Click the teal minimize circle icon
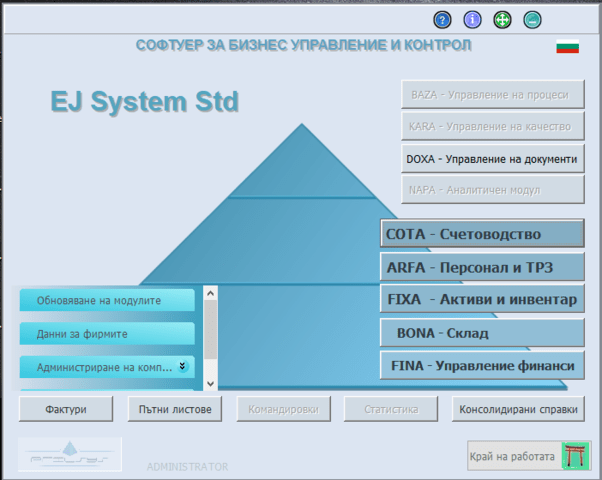 [x=532, y=19]
